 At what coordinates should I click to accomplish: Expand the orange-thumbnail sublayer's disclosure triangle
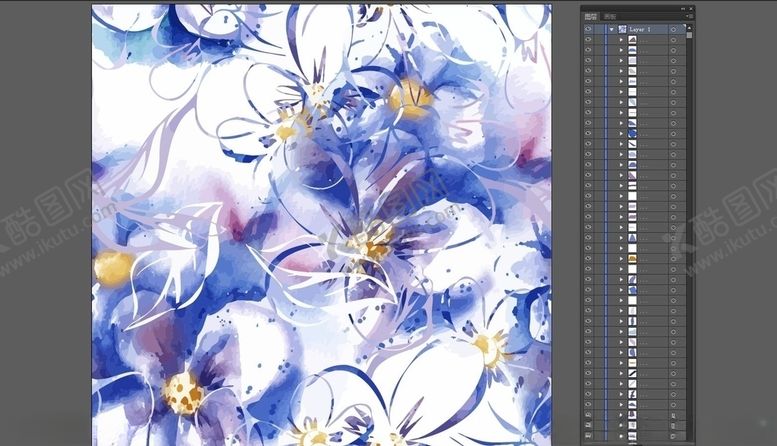pos(621,258)
